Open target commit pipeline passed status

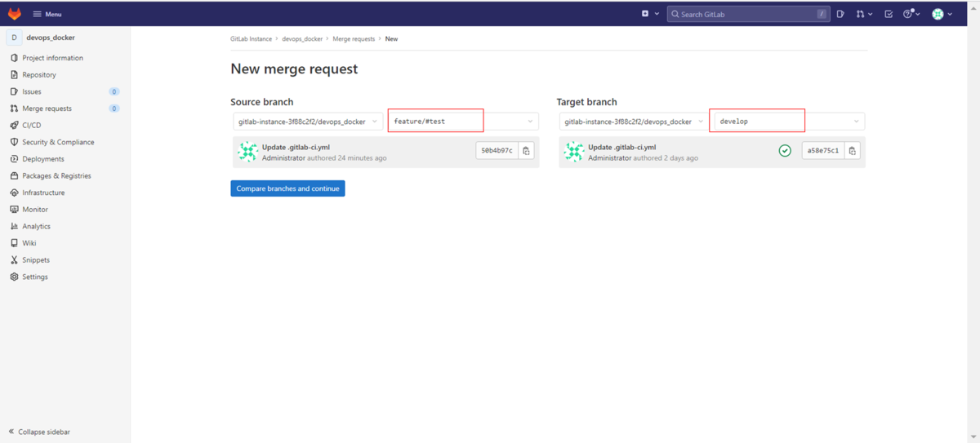(x=785, y=151)
